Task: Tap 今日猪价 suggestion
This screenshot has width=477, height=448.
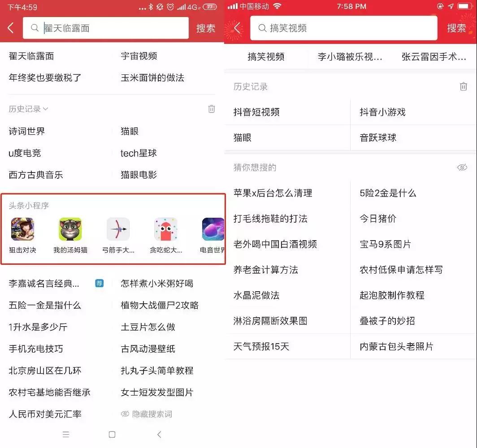Action: point(378,219)
